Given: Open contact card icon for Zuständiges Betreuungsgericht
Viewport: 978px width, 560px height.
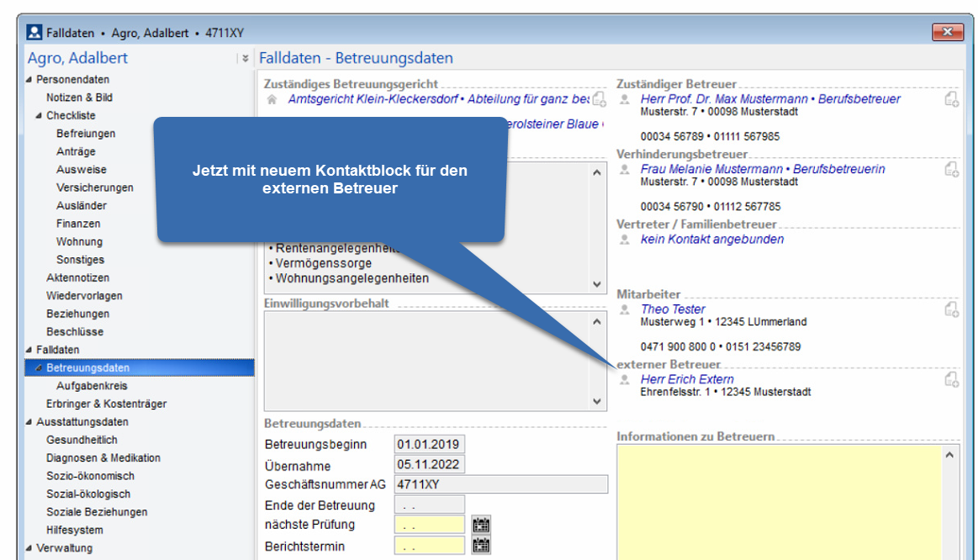Looking at the screenshot, I should 599,99.
